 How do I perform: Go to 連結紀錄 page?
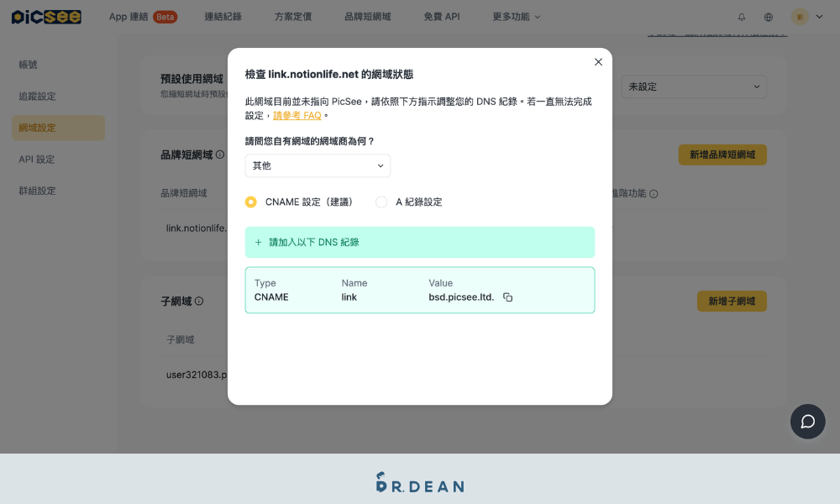(223, 17)
